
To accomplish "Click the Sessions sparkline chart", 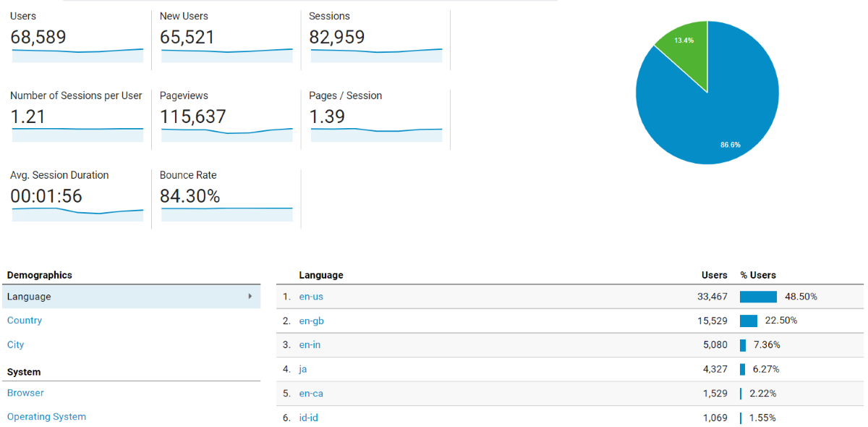I will [376, 55].
